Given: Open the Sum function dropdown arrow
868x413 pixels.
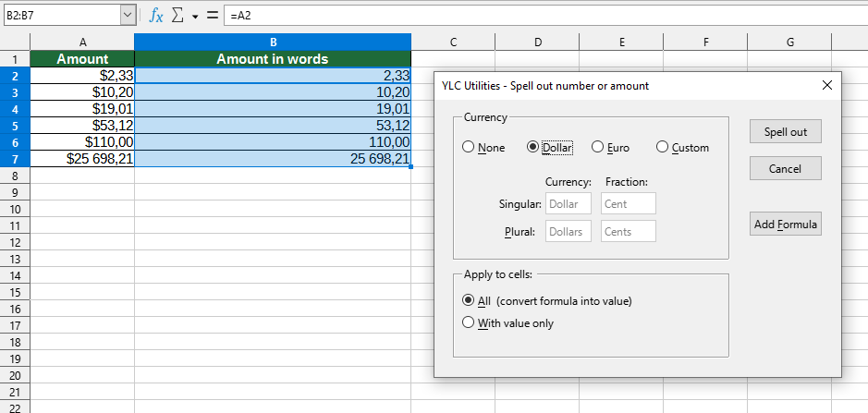Looking at the screenshot, I should coord(195,17).
